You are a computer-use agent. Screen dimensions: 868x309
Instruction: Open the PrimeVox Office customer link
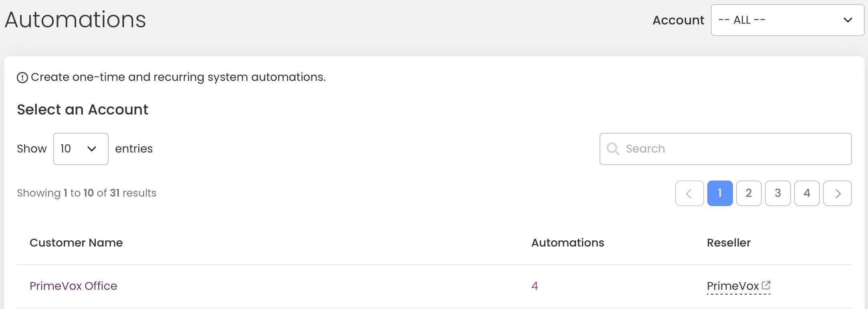[x=73, y=286]
